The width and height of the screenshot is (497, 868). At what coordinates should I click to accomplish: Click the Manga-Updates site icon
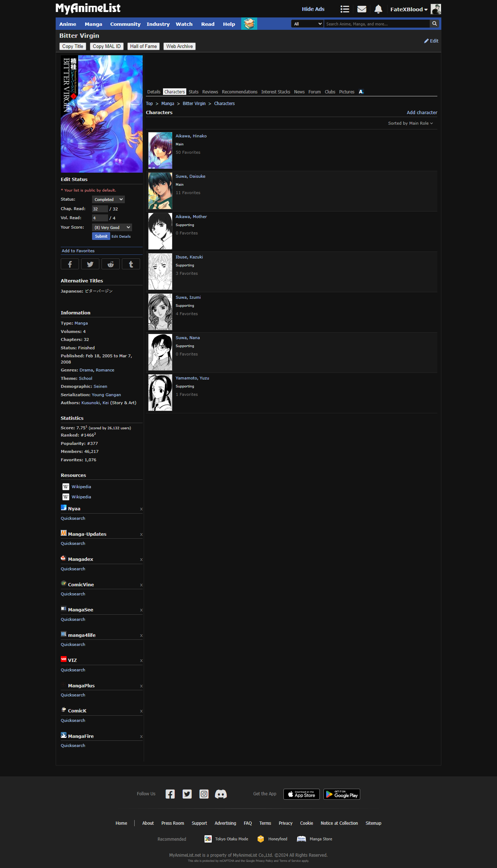tap(64, 533)
